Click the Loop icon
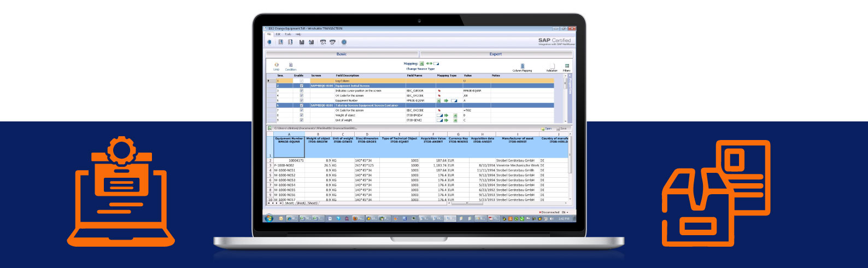Viewport: 868px width, 268px height. (277, 66)
